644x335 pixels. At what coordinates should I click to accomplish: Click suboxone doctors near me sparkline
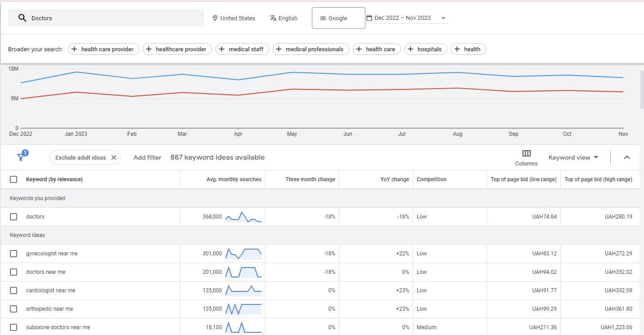(x=243, y=327)
